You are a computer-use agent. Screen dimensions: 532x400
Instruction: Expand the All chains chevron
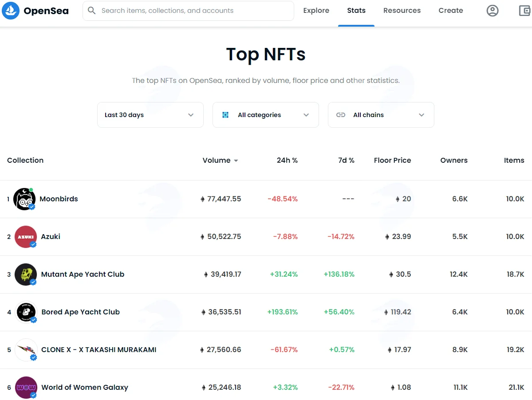[422, 115]
